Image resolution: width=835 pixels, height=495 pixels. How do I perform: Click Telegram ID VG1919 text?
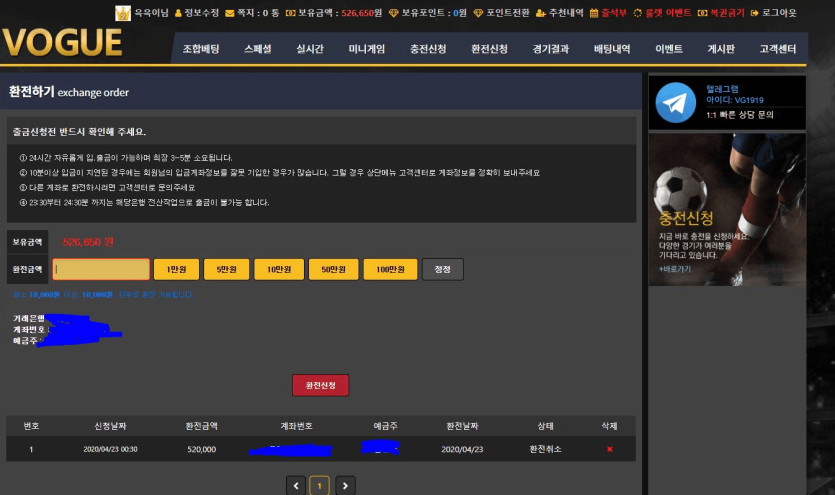tap(735, 100)
